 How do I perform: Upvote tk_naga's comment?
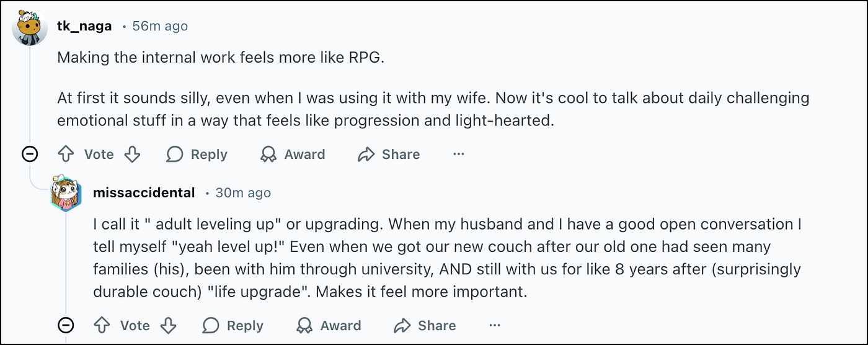click(x=66, y=154)
